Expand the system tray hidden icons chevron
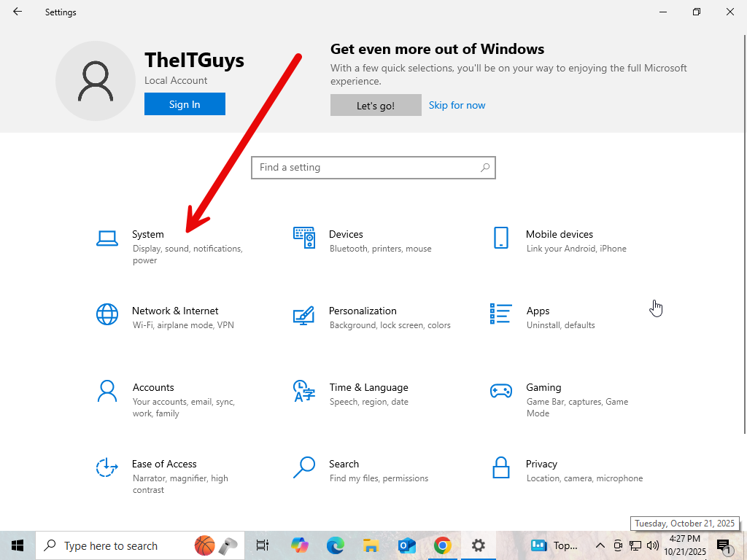 tap(600, 545)
